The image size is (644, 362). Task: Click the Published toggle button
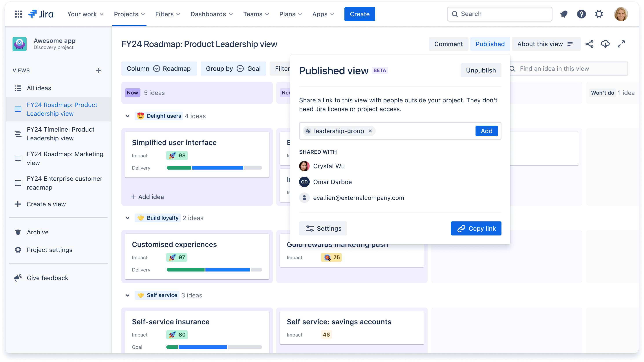(x=490, y=44)
